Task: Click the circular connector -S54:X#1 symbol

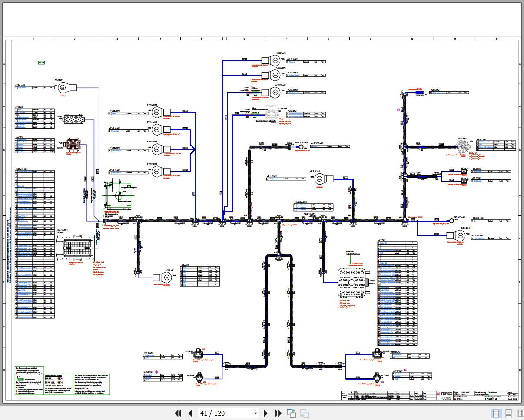Action: [464, 147]
